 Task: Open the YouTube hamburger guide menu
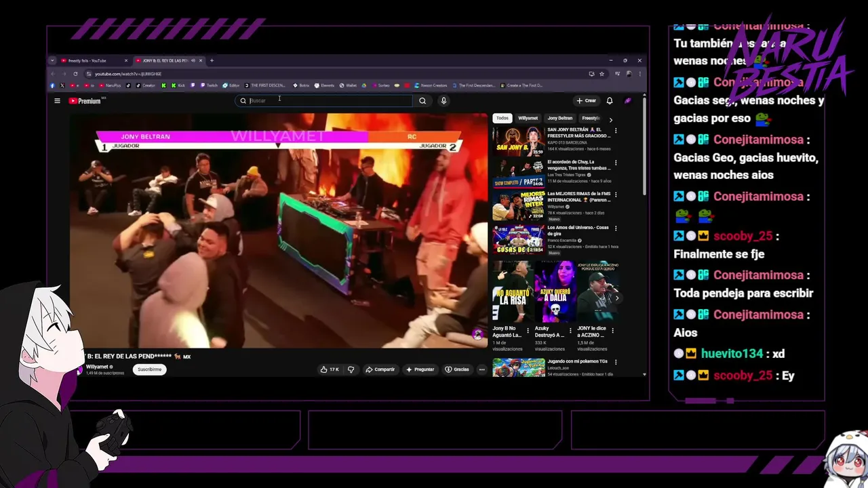coord(57,101)
